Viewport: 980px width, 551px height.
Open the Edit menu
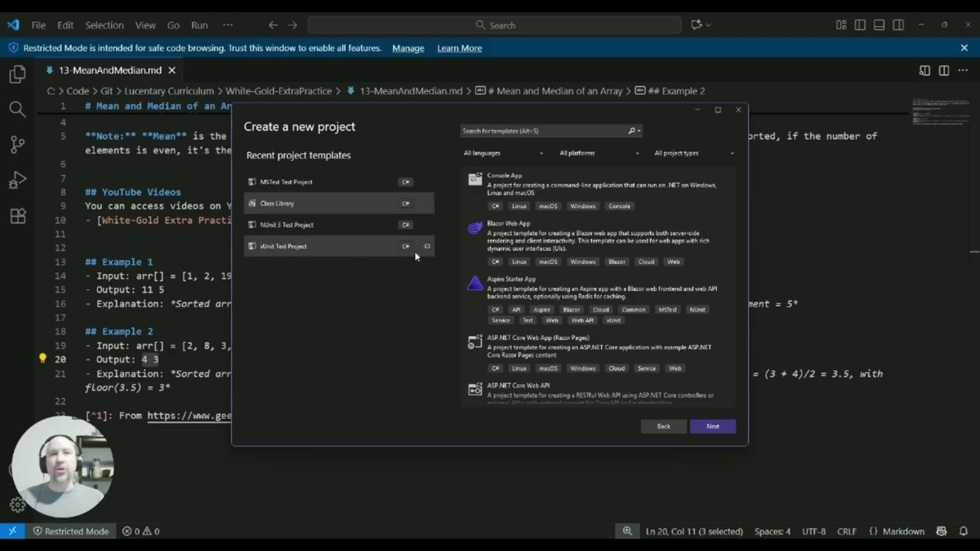(x=65, y=25)
